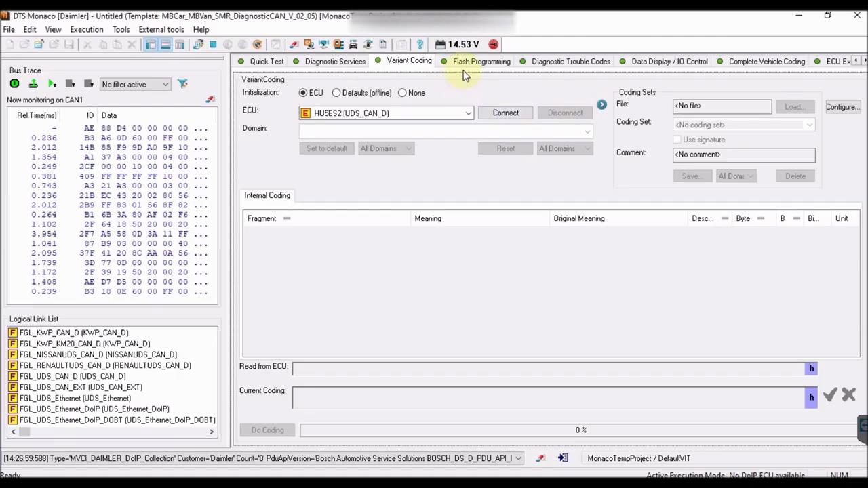Click the Bus Trace green play icon
Viewport: 868px width, 488px height.
pyautogui.click(x=52, y=84)
